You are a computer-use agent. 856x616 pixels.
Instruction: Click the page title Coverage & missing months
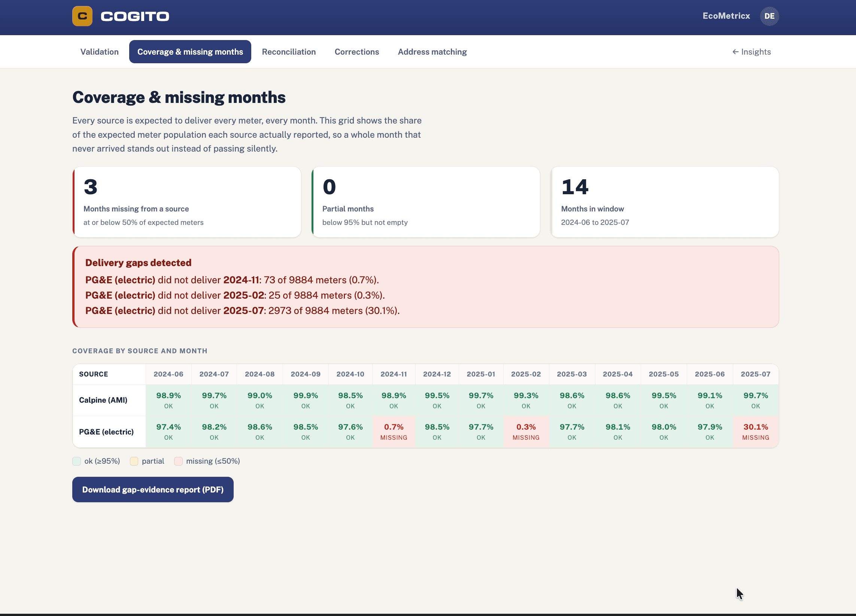179,97
